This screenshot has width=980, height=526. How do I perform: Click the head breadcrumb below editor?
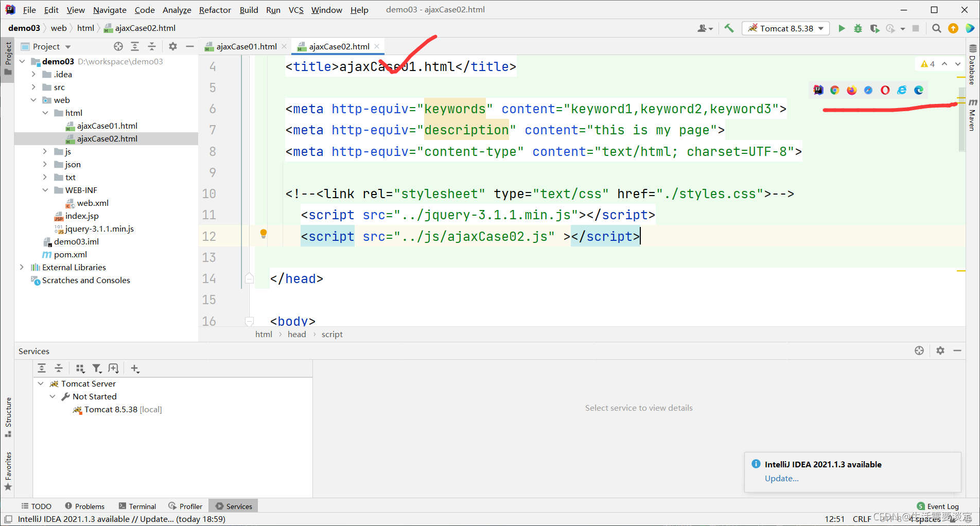(x=297, y=334)
